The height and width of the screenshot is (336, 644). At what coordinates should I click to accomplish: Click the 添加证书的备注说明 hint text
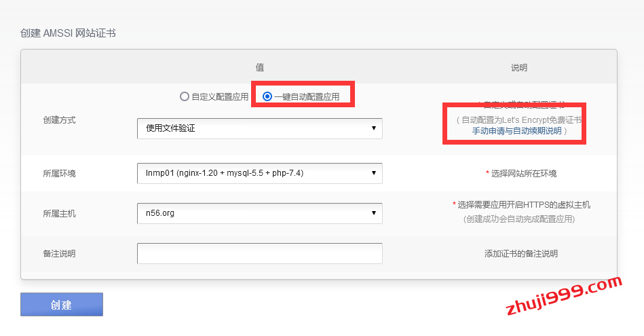[520, 253]
